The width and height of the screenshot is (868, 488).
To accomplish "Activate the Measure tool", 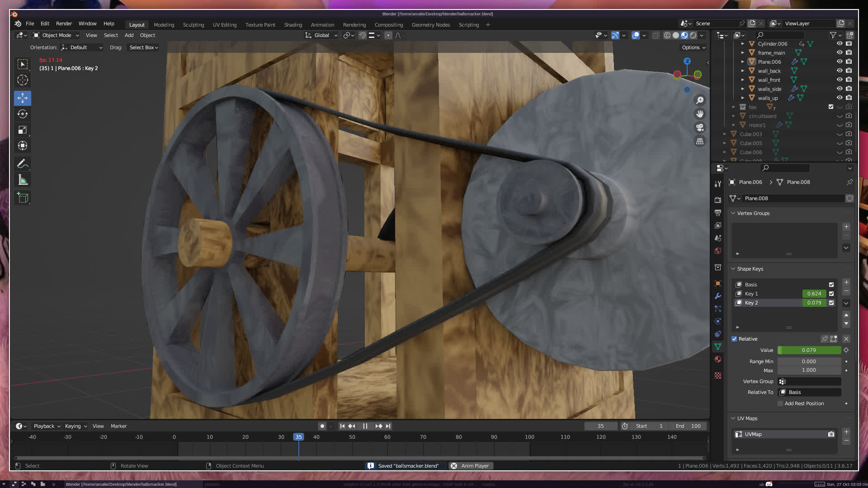I will point(23,180).
